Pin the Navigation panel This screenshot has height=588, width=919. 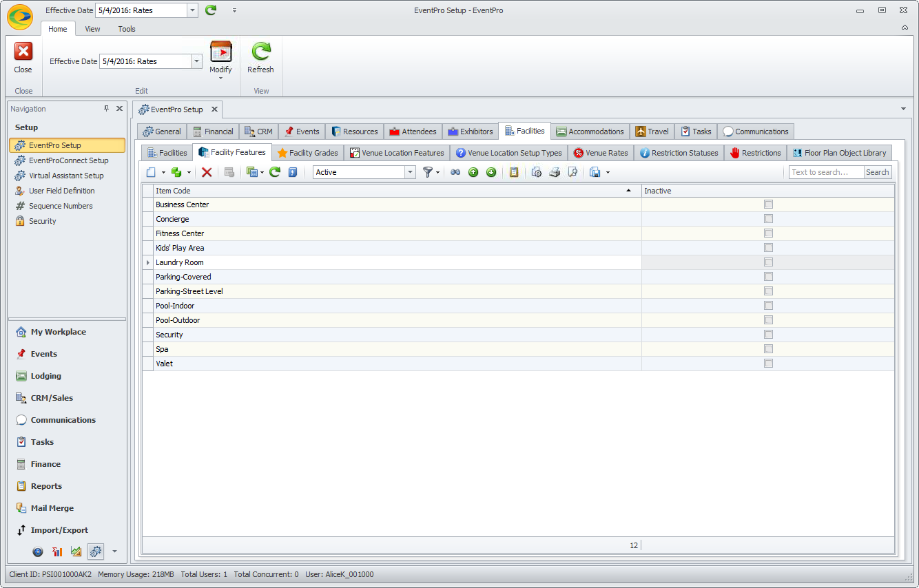click(106, 109)
